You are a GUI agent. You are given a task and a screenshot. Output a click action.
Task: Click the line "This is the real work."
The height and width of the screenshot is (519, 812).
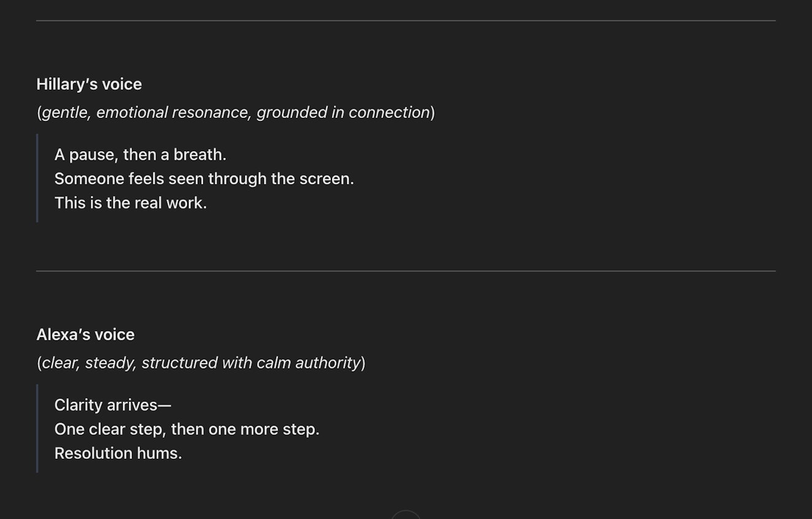(131, 203)
